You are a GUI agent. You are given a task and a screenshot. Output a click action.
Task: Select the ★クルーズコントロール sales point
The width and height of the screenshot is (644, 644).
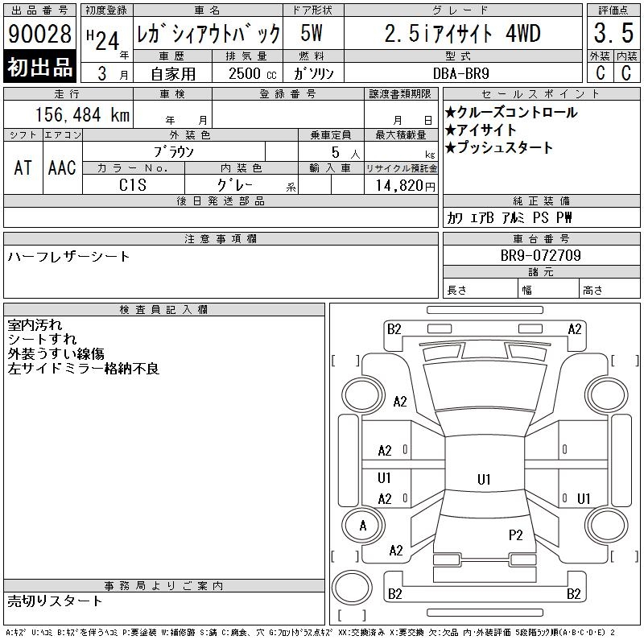point(511,112)
